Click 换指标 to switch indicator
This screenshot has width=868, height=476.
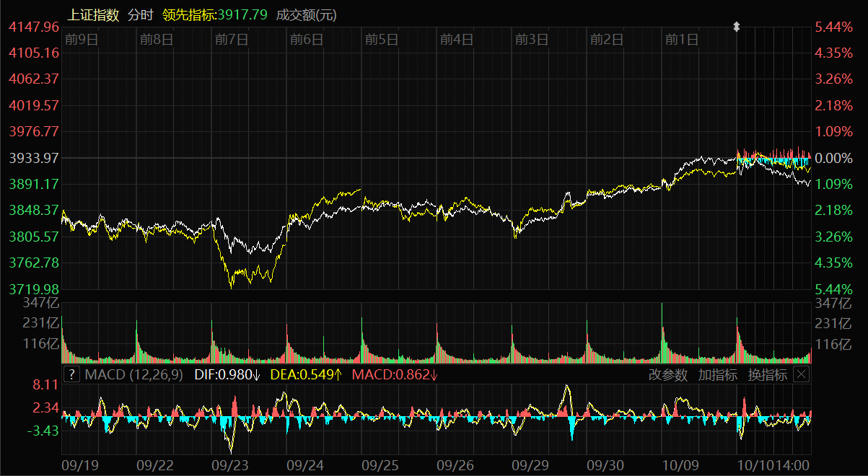pos(767,374)
